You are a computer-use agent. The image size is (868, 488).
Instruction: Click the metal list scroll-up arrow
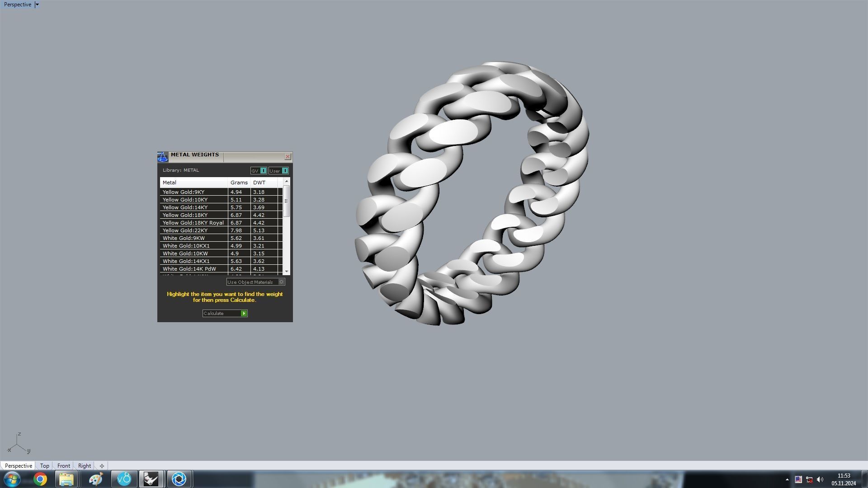[x=287, y=181]
